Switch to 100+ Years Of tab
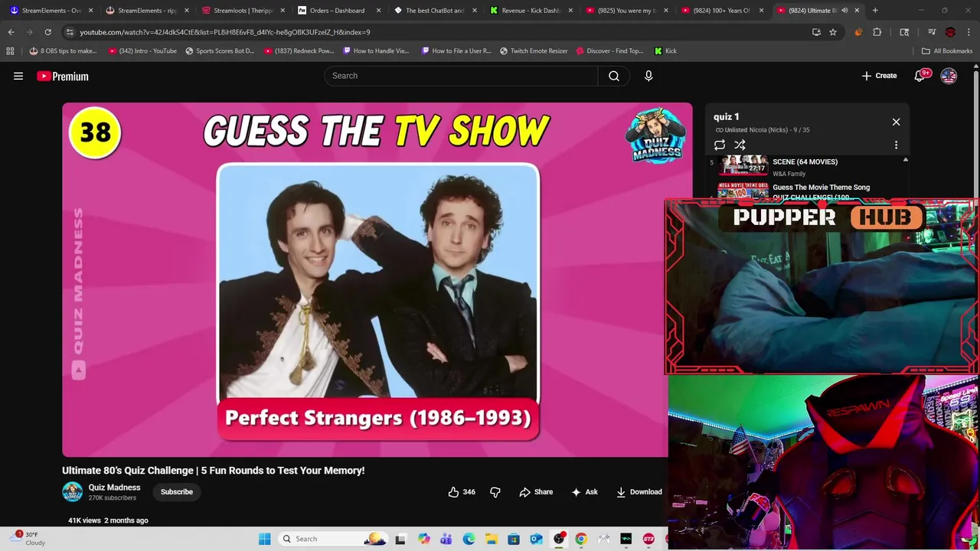The height and width of the screenshot is (551, 980). click(723, 10)
